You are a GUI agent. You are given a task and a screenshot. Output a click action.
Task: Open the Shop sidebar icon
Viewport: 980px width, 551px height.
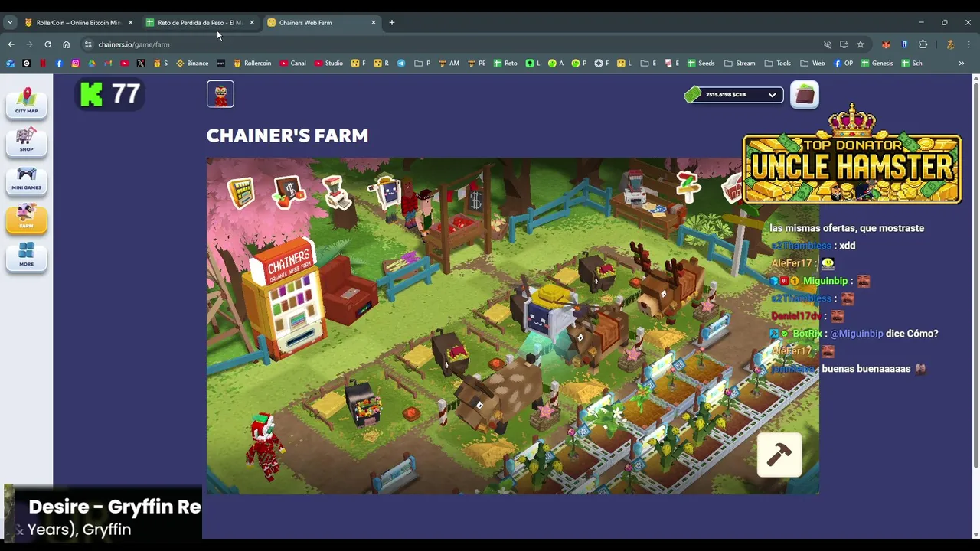tap(26, 140)
